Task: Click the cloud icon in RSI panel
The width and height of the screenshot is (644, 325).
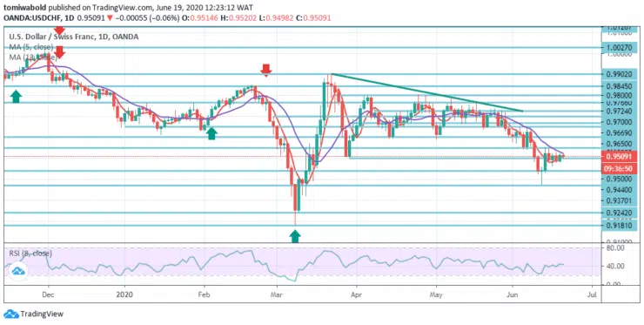Action: pyautogui.click(x=18, y=270)
